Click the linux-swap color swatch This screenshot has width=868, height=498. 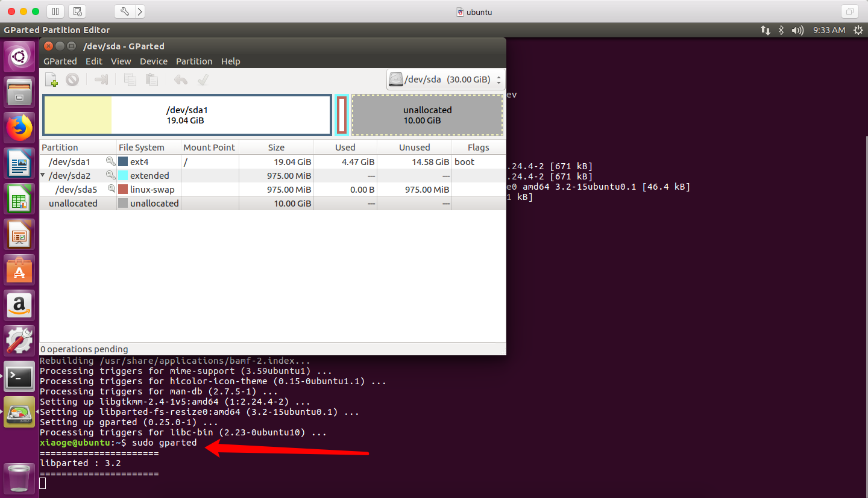[x=123, y=190]
